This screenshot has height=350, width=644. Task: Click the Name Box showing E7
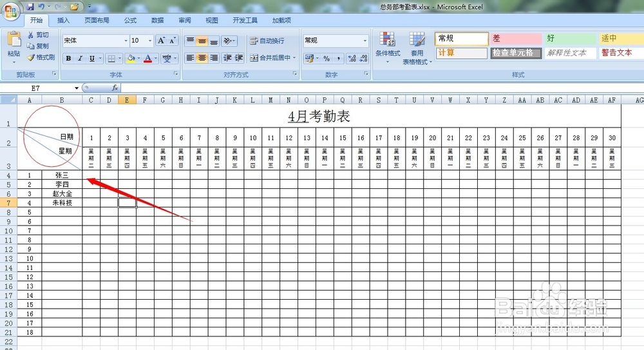tap(35, 88)
